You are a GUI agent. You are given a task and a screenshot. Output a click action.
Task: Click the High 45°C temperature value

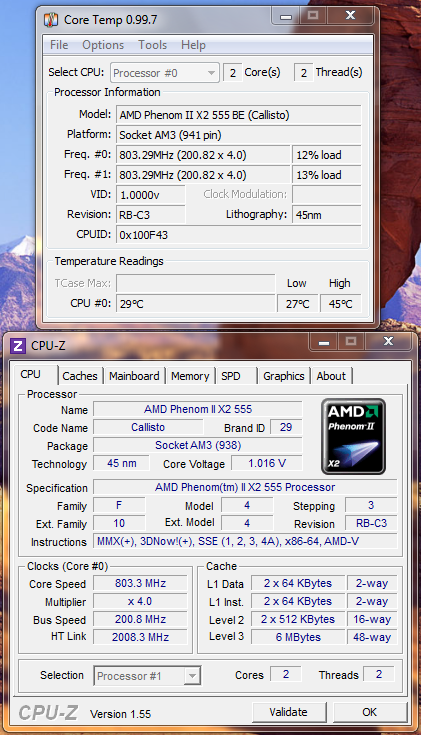(x=341, y=303)
